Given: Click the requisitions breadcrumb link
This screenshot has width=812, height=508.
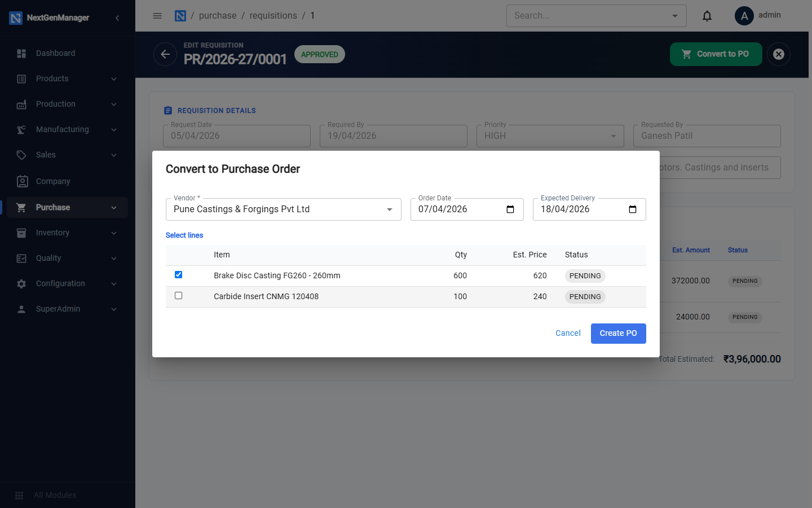Looking at the screenshot, I should pyautogui.click(x=273, y=16).
